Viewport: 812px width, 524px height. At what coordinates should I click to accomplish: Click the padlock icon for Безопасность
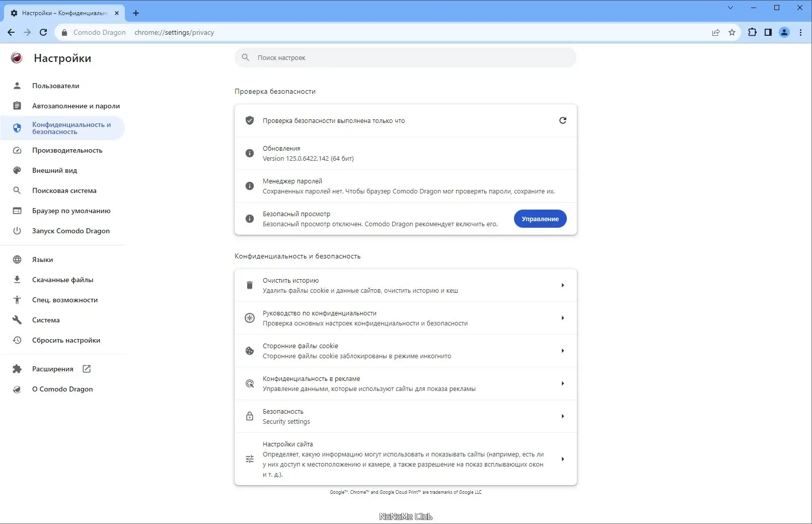250,416
